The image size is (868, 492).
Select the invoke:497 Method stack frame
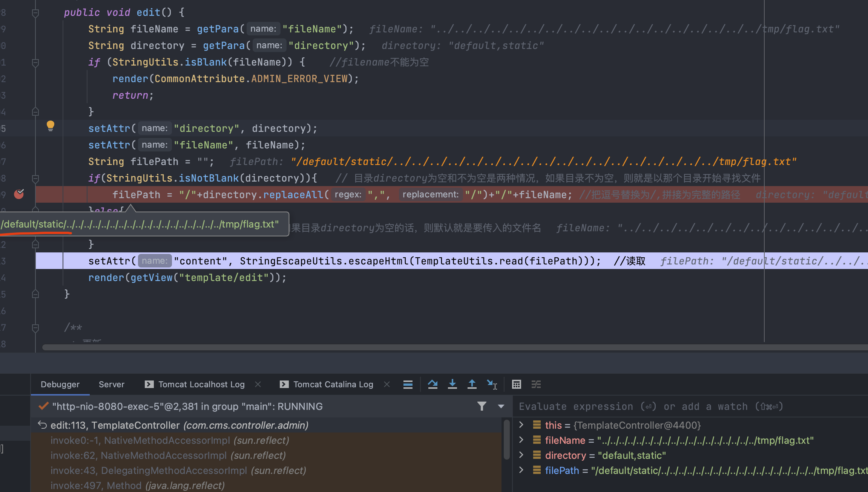(137, 486)
